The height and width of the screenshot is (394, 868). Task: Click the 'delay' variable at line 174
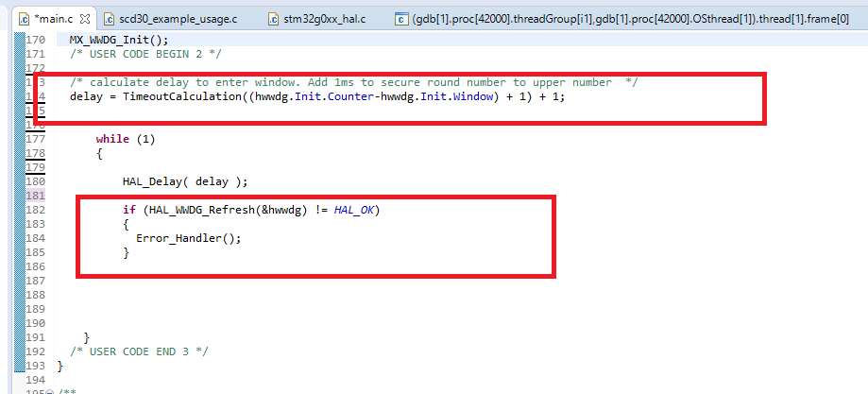point(86,96)
